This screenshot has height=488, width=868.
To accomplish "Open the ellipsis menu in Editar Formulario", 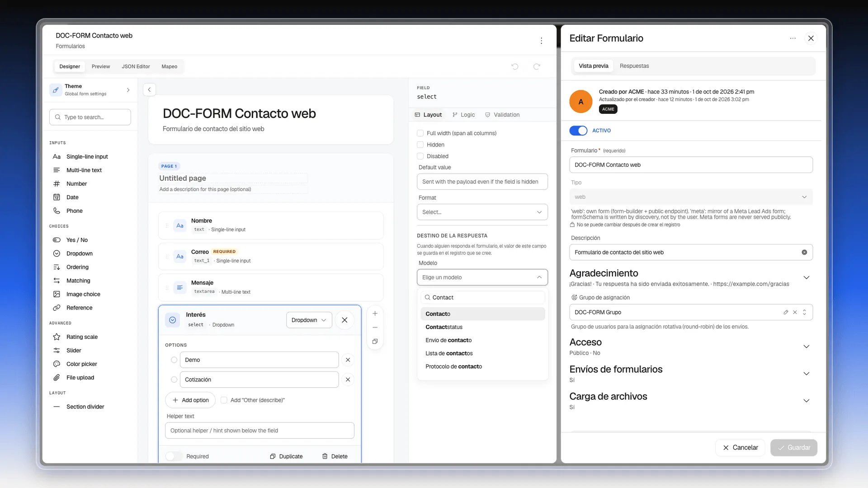I will click(x=793, y=38).
